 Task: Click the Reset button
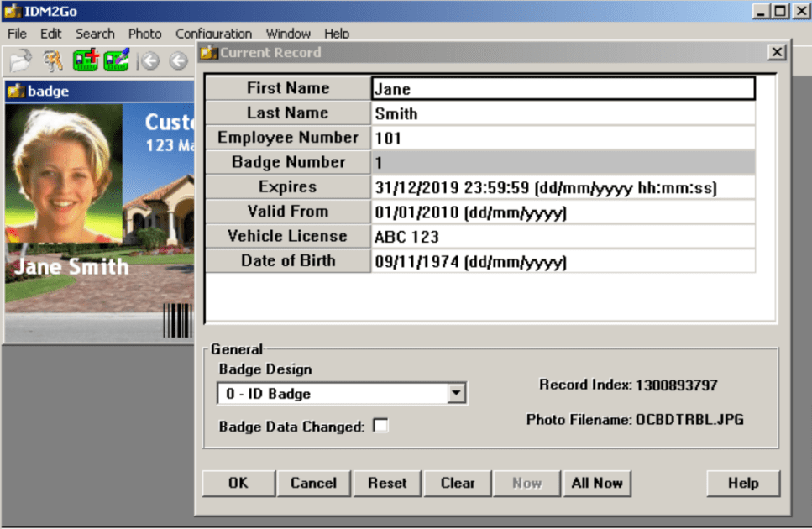click(x=387, y=483)
